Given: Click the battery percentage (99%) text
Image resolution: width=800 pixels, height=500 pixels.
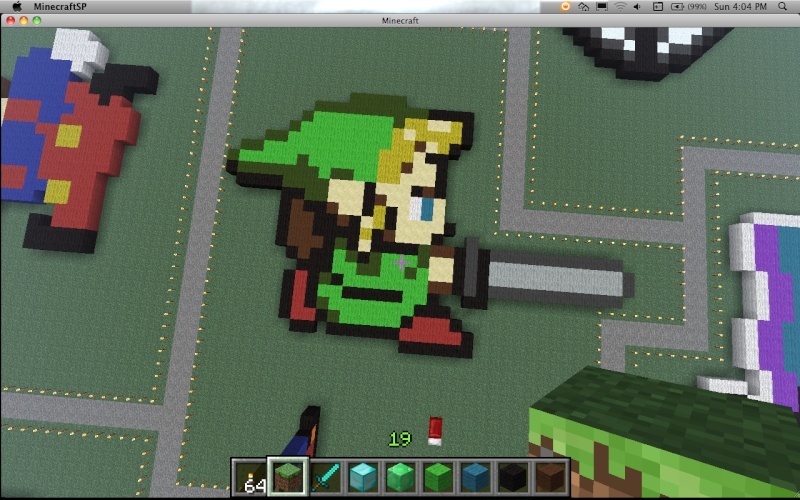Looking at the screenshot, I should coord(697,7).
